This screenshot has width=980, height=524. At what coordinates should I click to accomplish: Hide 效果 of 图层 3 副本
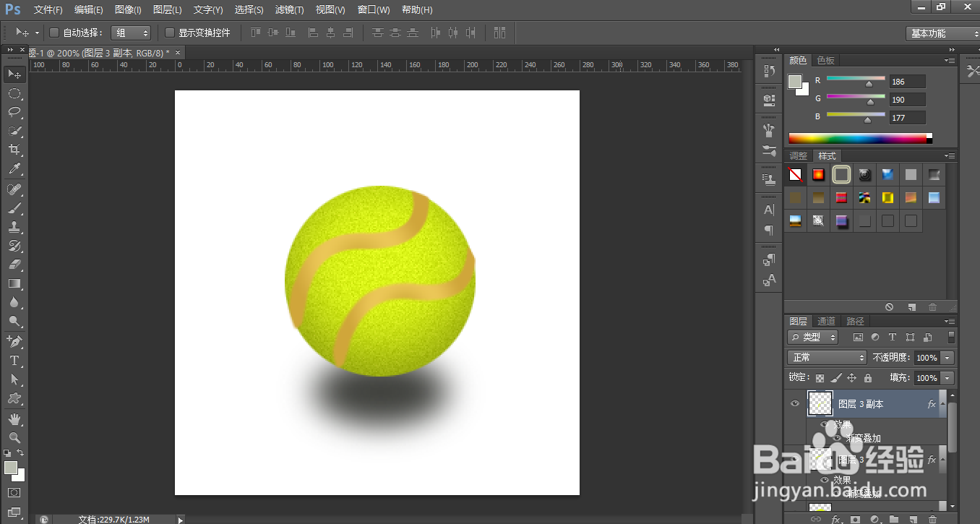[825, 424]
